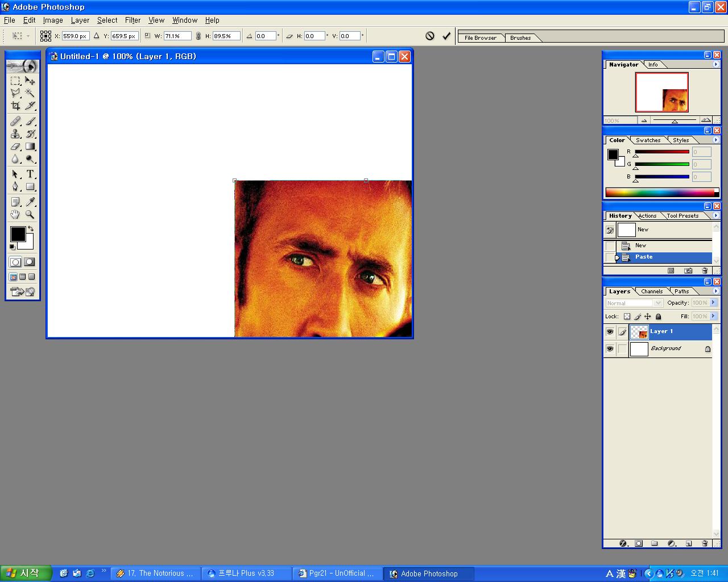Image resolution: width=728 pixels, height=582 pixels.
Task: Open the Image menu
Action: click(53, 20)
